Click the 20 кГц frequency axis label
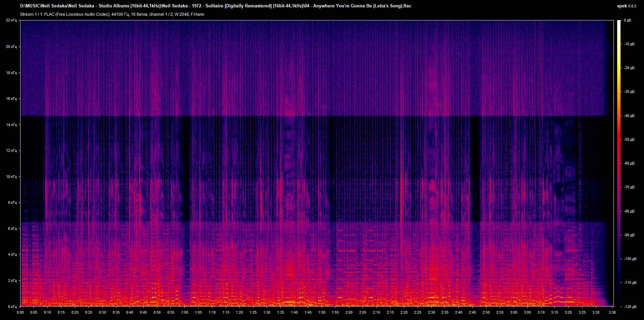Viewport: 644px width, 320px height. coord(11,47)
